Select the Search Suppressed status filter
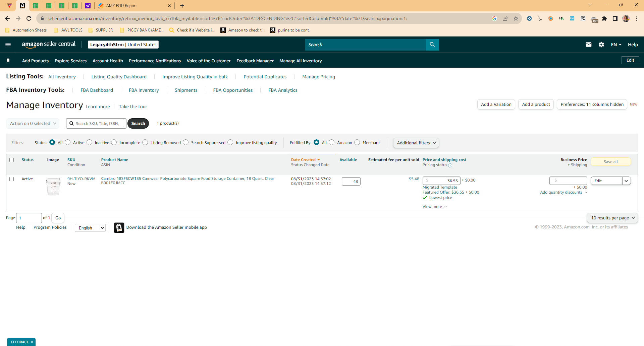 pyautogui.click(x=186, y=142)
